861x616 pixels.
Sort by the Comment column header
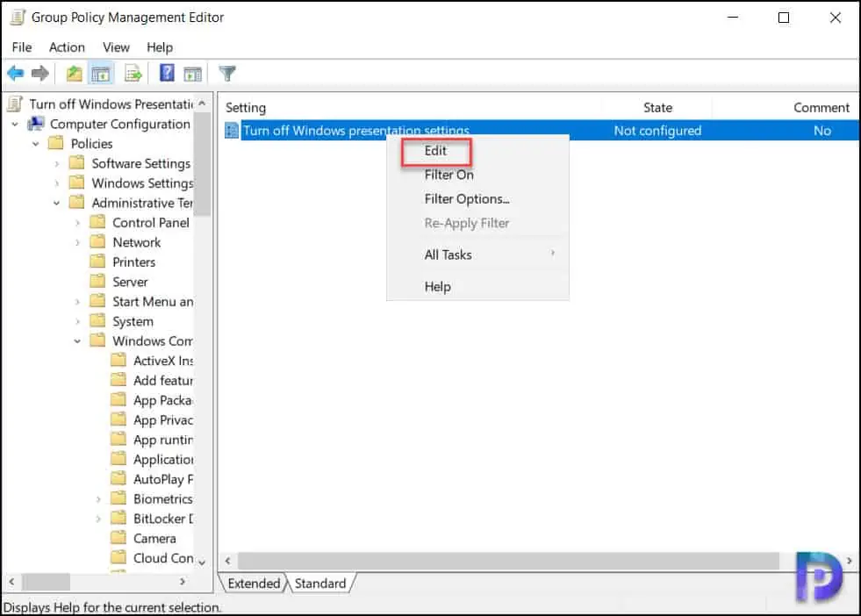pos(821,108)
